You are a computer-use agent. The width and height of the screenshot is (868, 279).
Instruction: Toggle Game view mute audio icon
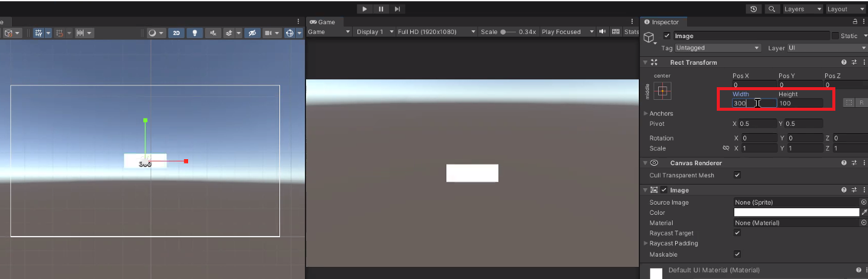tap(602, 31)
